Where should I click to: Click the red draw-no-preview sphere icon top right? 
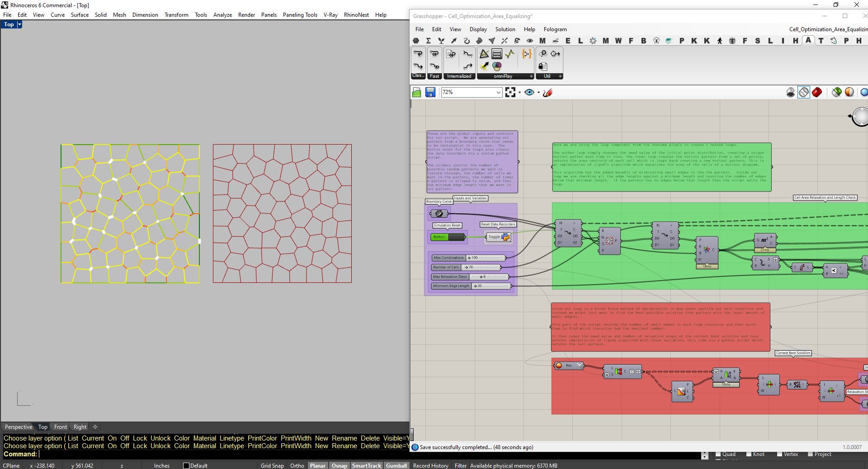coord(816,92)
